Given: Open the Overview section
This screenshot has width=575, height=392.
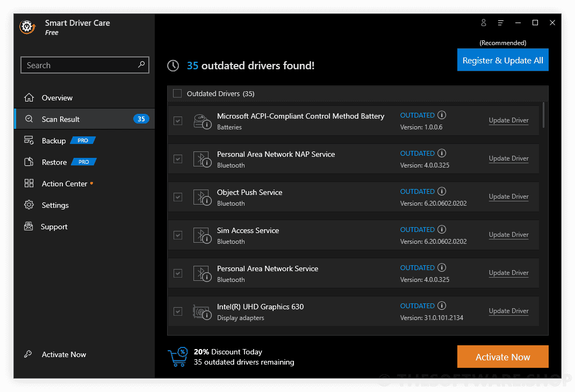Looking at the screenshot, I should pyautogui.click(x=84, y=98).
